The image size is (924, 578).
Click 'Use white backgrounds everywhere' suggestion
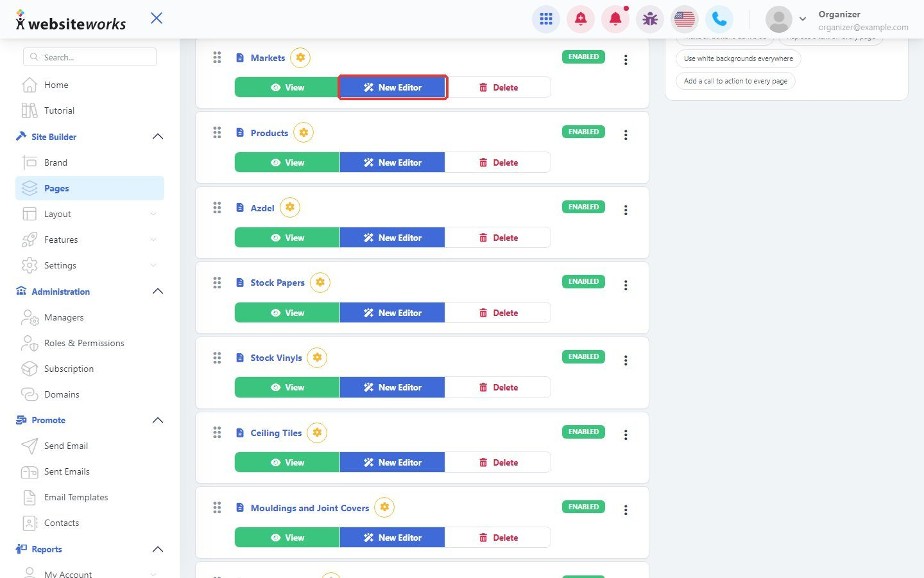pyautogui.click(x=738, y=58)
